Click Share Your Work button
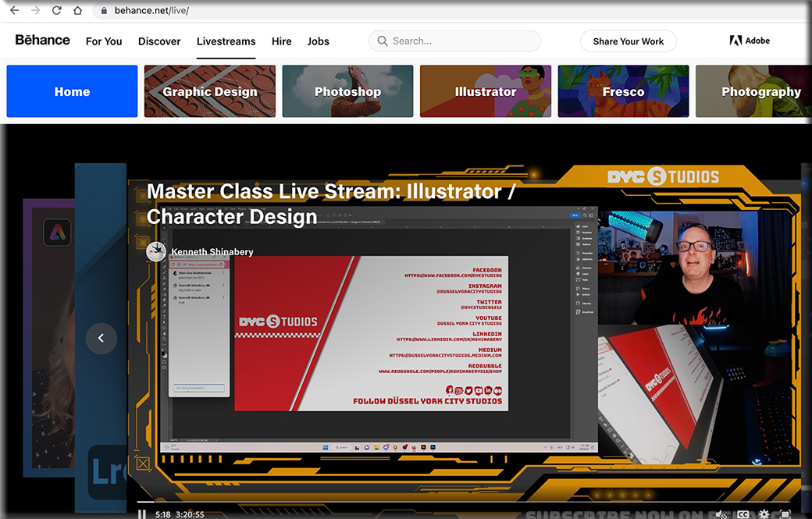812x519 pixels. click(629, 41)
